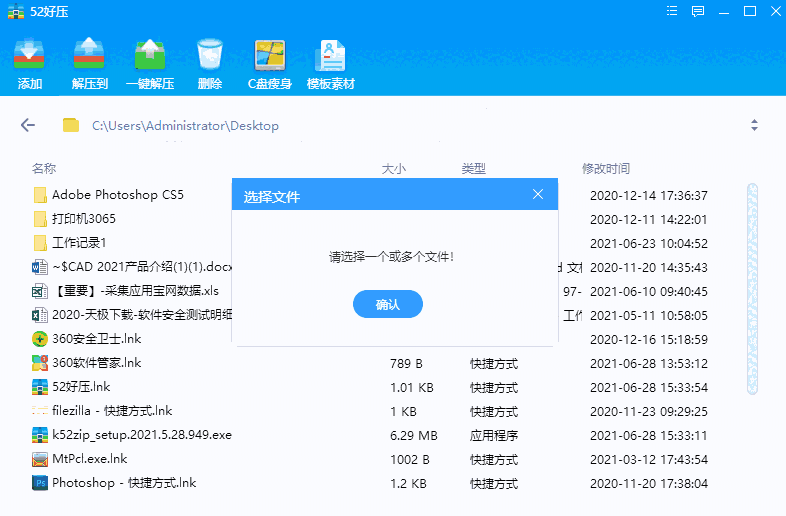
Task: Click the Excel icon of 【重要】 xls file
Action: [x=40, y=291]
